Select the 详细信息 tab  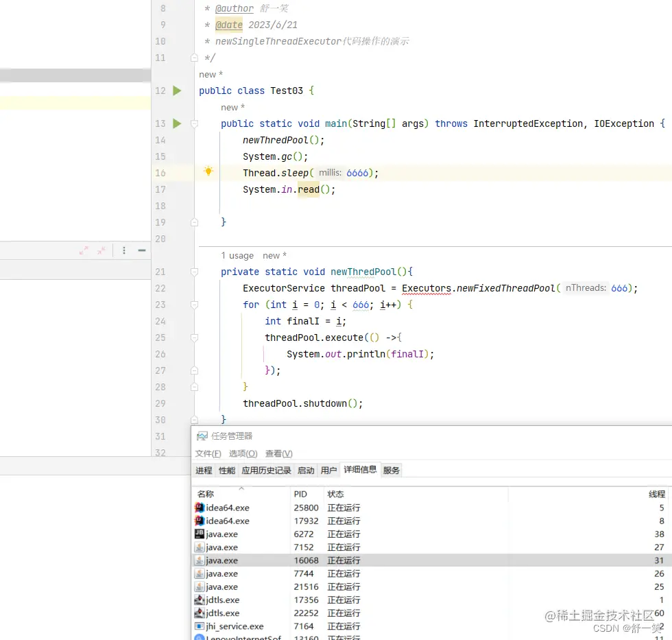[x=360, y=470]
